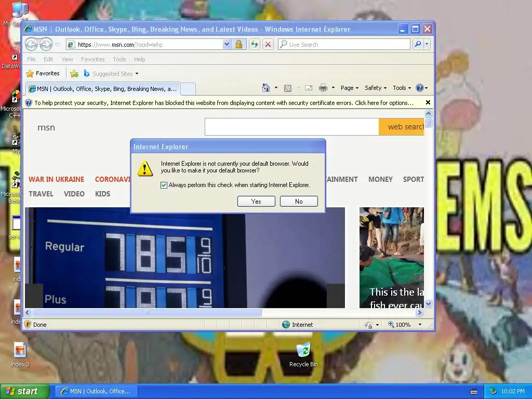532x399 pixels.
Task: Click the Read Mail envelope icon
Action: click(x=309, y=88)
